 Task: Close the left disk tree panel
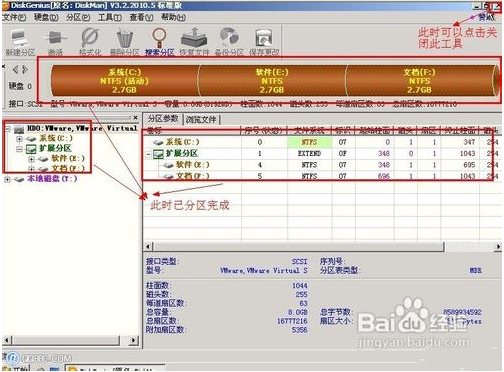pyautogui.click(x=135, y=117)
